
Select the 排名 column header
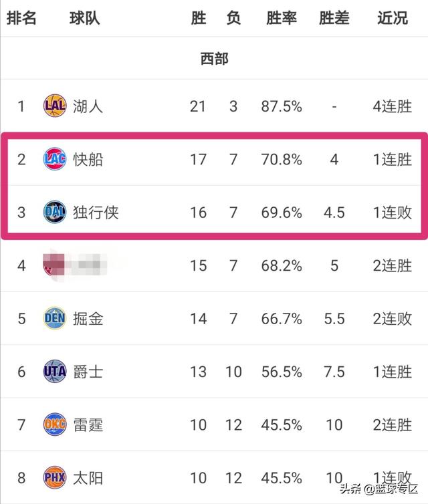(21, 18)
